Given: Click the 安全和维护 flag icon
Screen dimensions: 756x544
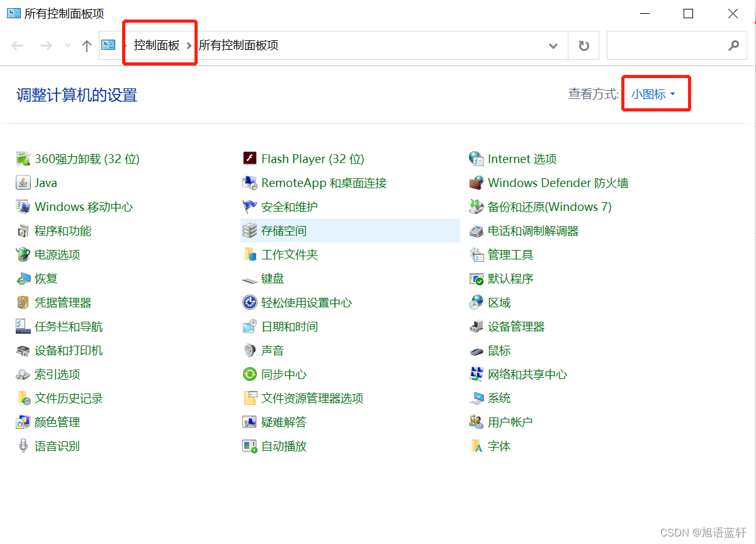Looking at the screenshot, I should 250,207.
